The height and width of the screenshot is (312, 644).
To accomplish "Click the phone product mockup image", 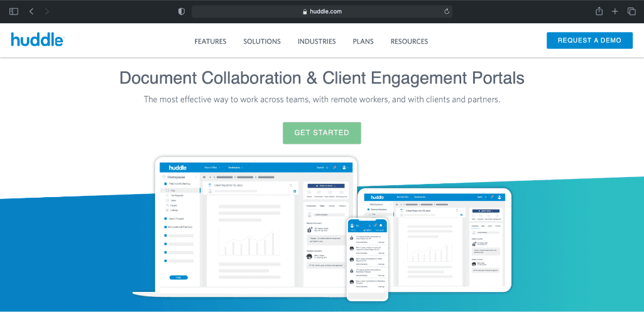I will pos(368,257).
